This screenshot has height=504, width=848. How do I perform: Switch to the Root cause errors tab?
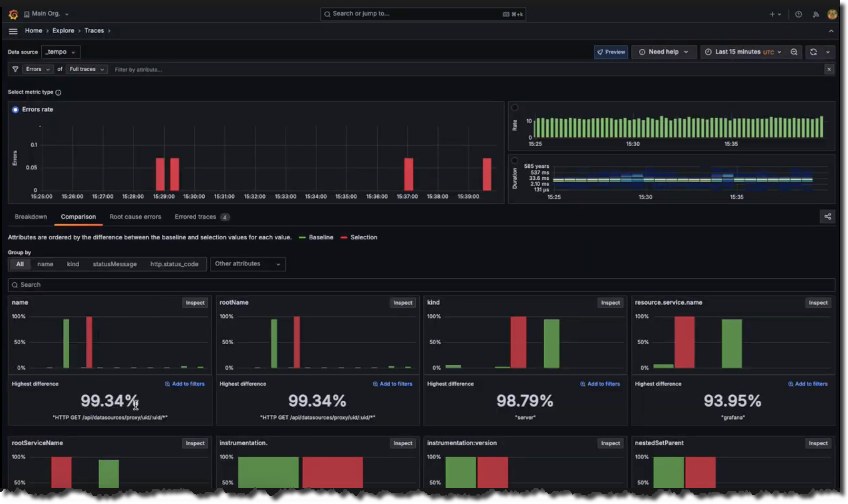click(135, 217)
